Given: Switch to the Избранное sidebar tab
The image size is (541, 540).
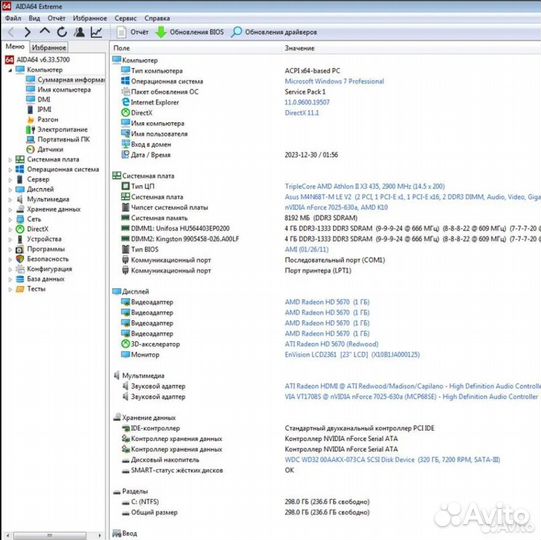Looking at the screenshot, I should tap(48, 47).
